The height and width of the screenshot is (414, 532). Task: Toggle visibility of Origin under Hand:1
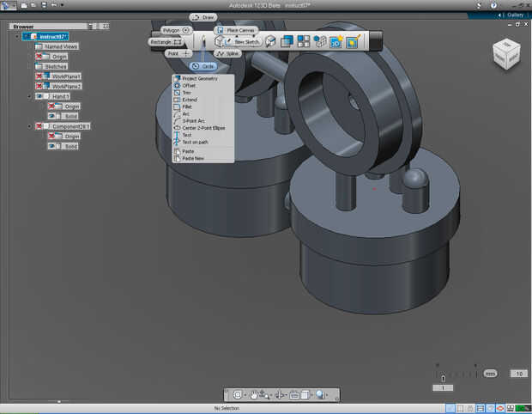51,107
